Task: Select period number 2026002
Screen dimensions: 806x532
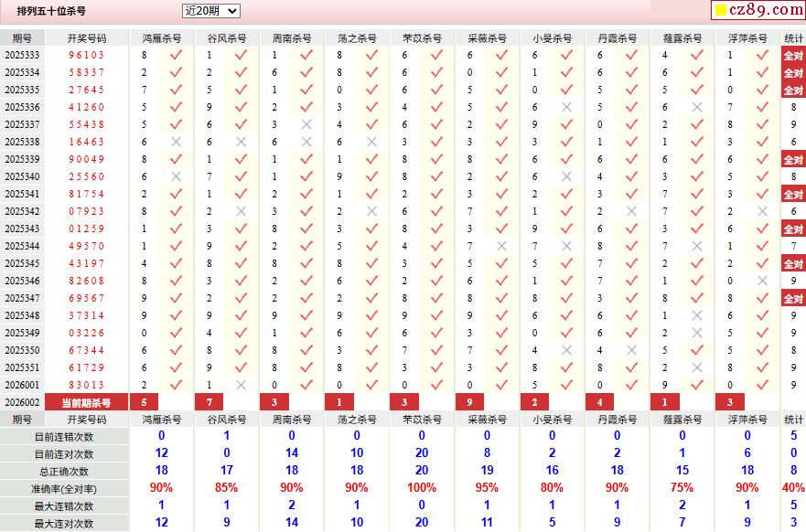Action: point(22,402)
